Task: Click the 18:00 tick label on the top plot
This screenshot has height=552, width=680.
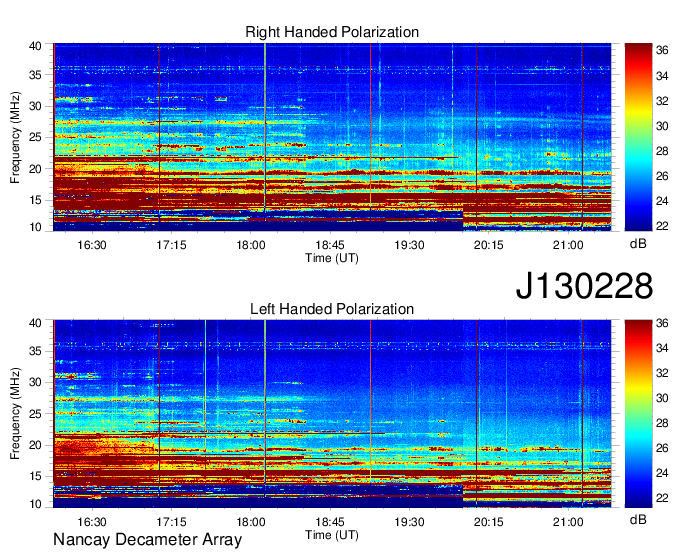Action: [x=251, y=245]
